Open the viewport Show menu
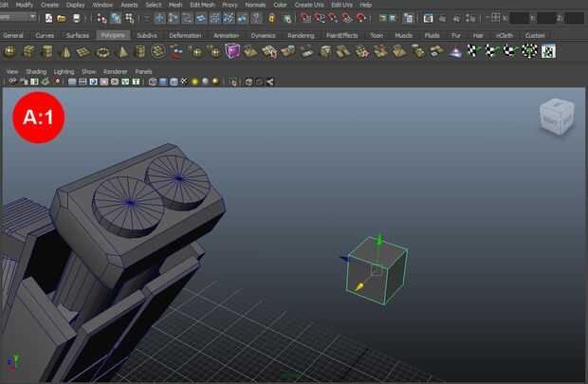This screenshot has width=588, height=384. coord(89,71)
